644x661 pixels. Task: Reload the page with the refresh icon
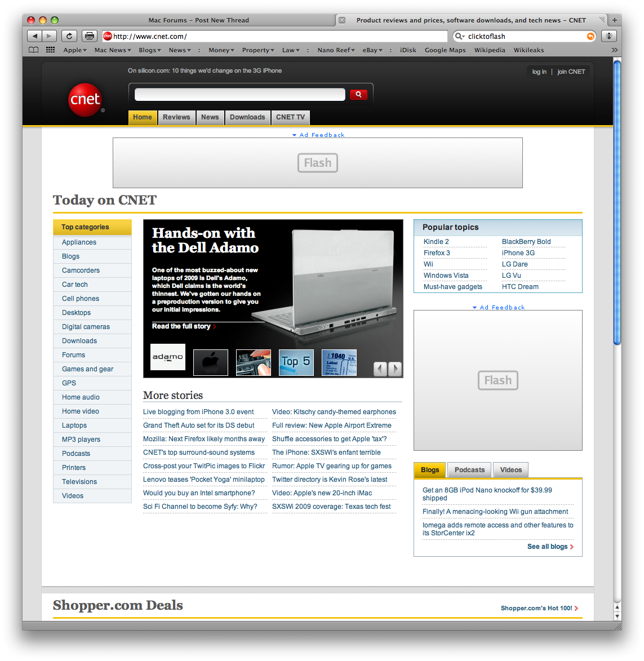pos(69,36)
